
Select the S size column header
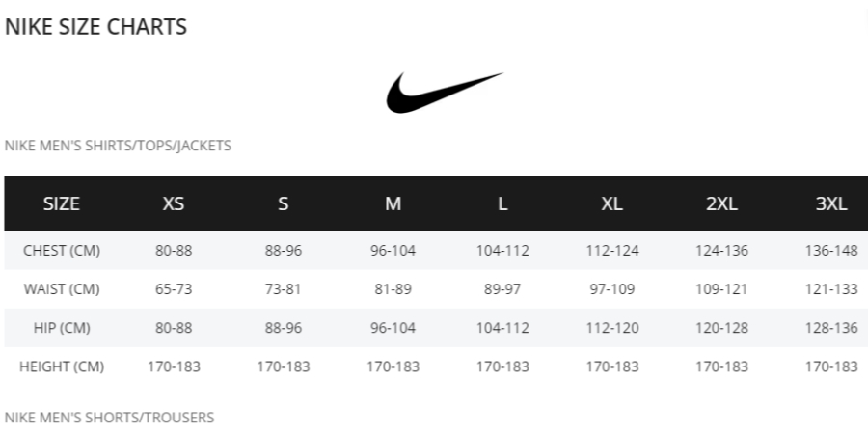pos(283,203)
